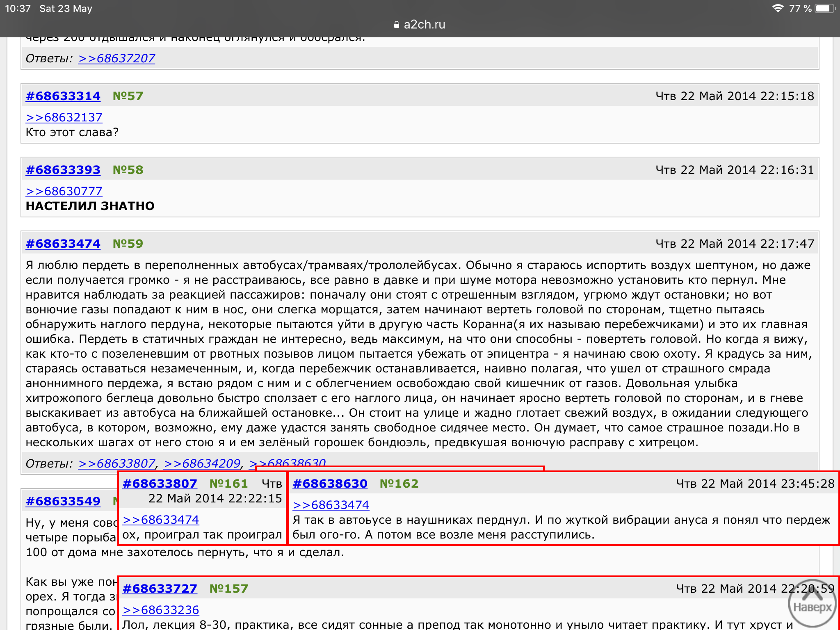This screenshot has width=840, height=630.
Task: Open the reply link >>68637207
Action: point(117,58)
